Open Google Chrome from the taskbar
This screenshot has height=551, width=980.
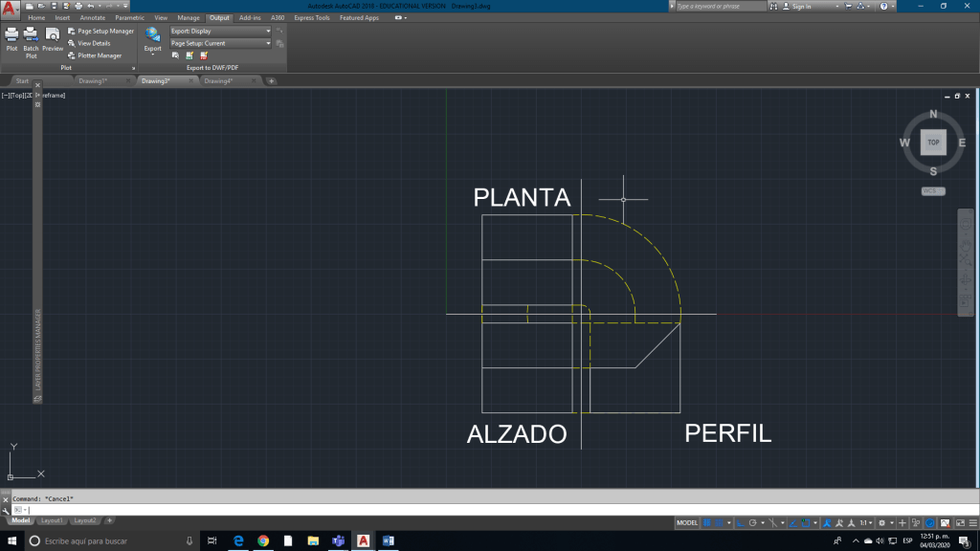263,541
